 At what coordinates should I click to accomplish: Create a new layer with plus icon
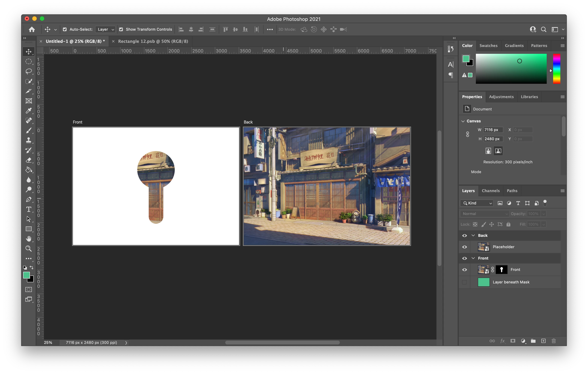pos(543,341)
